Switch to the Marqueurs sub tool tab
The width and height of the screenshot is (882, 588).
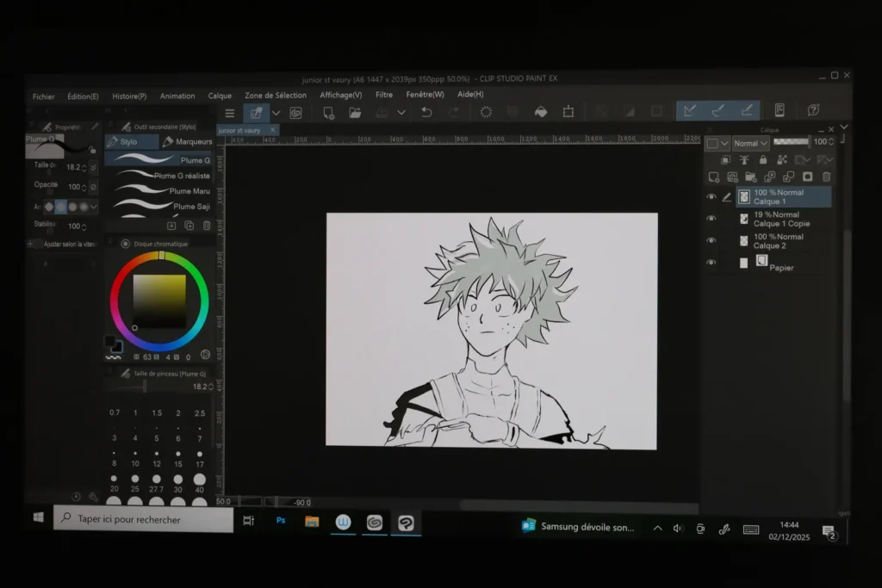(187, 142)
